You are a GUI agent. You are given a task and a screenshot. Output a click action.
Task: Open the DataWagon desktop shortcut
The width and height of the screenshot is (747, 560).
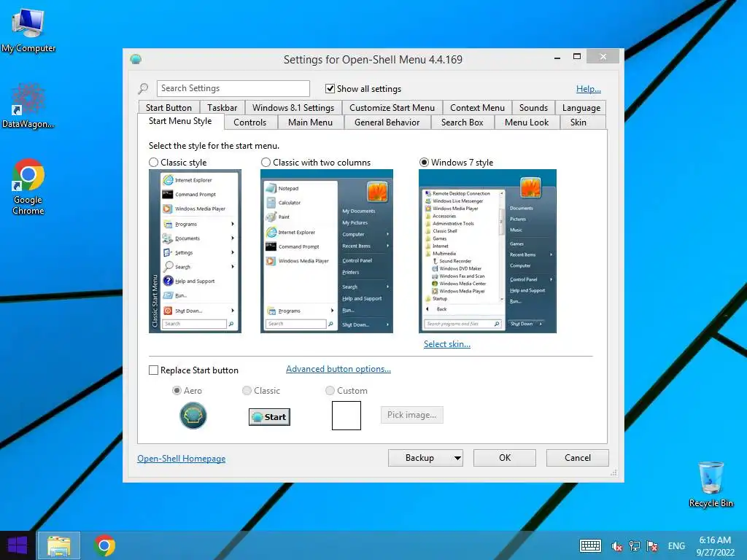28,105
